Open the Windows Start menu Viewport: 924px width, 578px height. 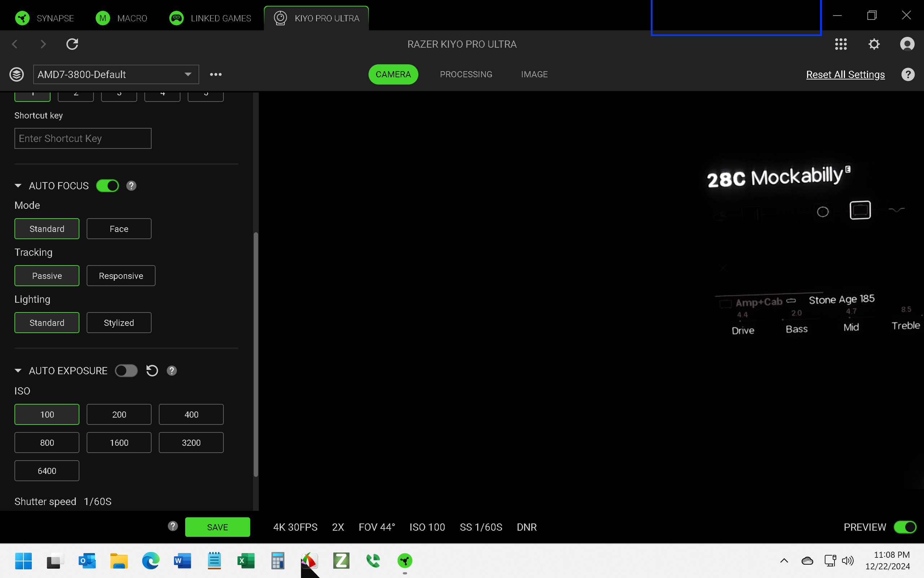[x=24, y=561]
